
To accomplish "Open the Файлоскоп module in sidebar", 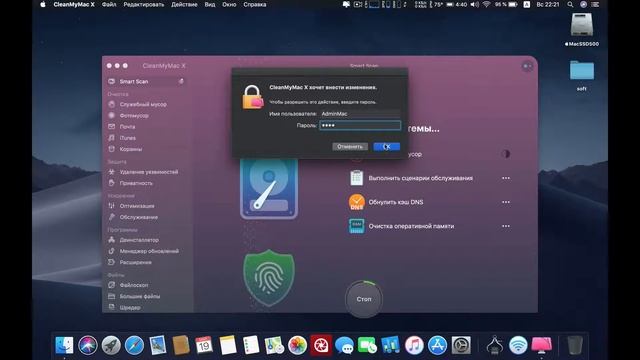I will click(129, 285).
